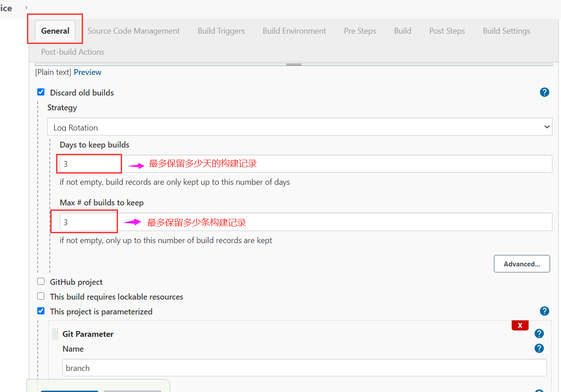Screen dimensions: 561x392
Task: Delete the Git Parameter with red X
Action: click(520, 325)
